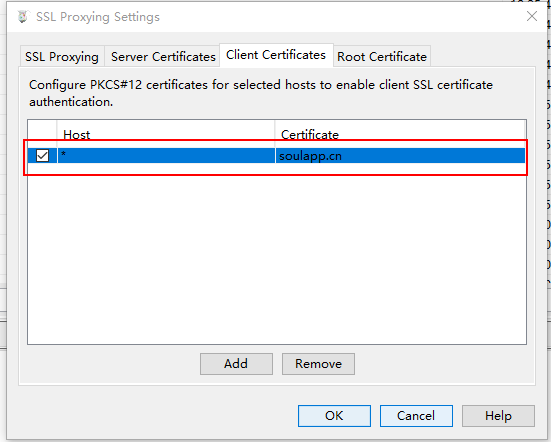Click the Charles app icon in title bar
The image size is (551, 442).
click(23, 17)
